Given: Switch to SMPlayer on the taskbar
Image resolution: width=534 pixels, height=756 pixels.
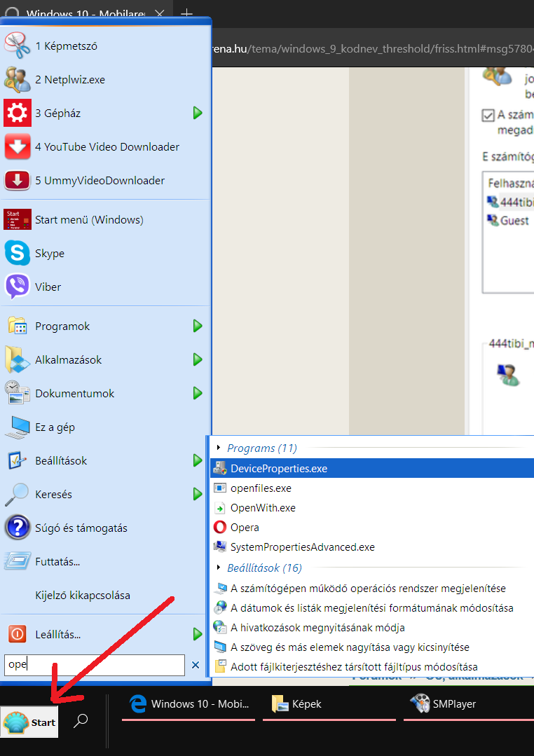Looking at the screenshot, I should [x=469, y=704].
